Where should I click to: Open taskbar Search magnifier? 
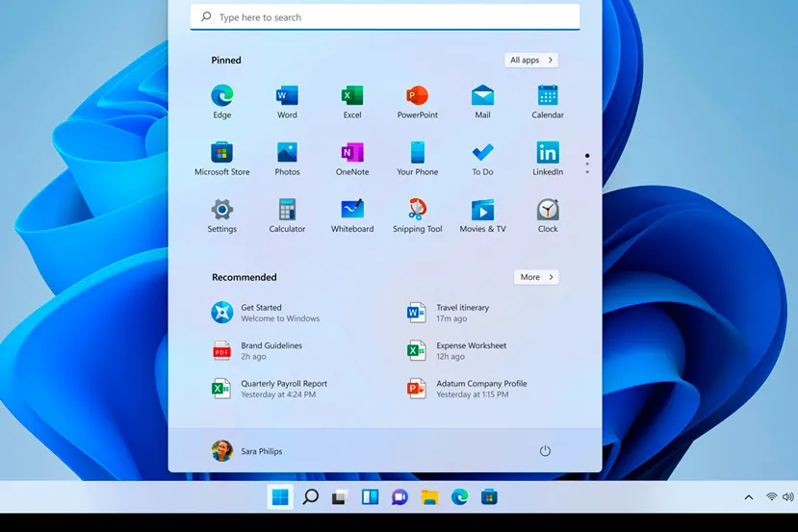(310, 497)
